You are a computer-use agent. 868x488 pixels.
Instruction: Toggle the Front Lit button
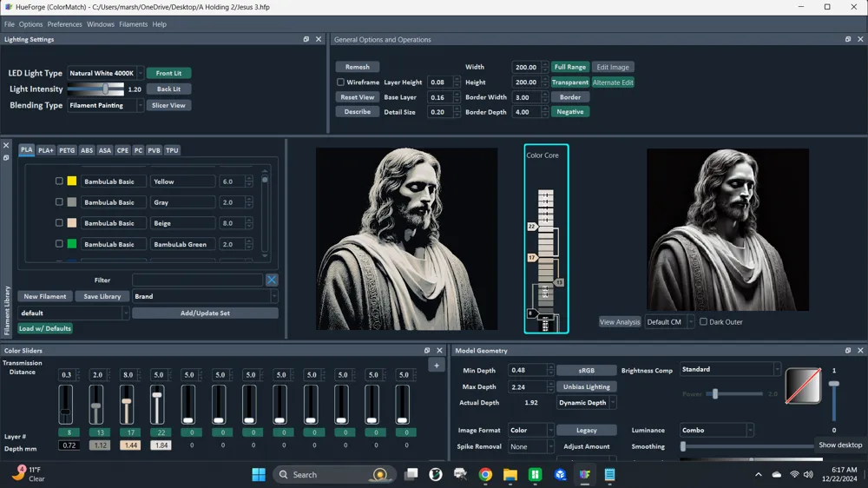tap(169, 73)
